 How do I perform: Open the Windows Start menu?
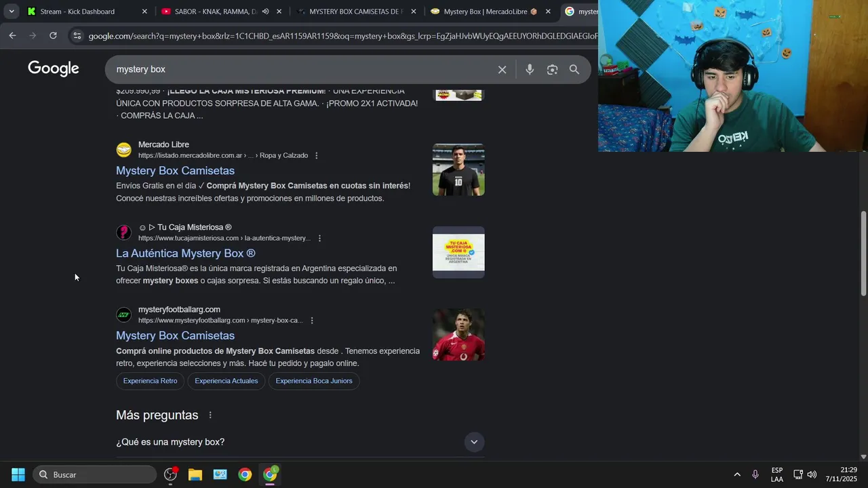click(x=18, y=474)
